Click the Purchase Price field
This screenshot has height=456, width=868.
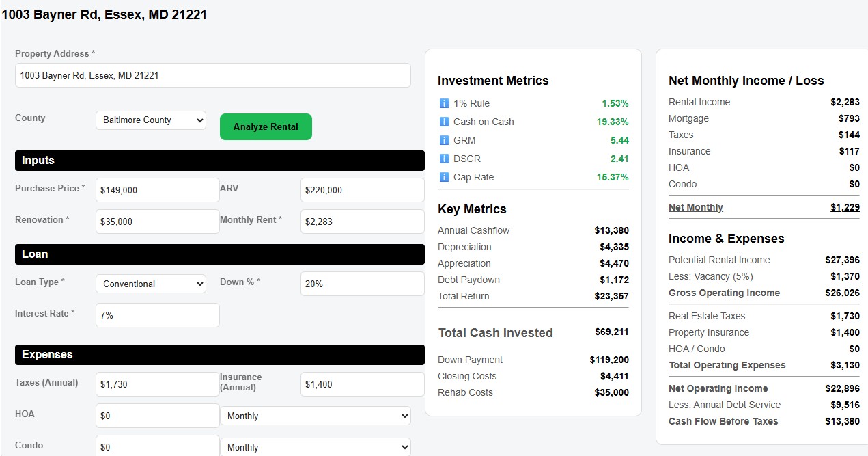click(x=158, y=190)
